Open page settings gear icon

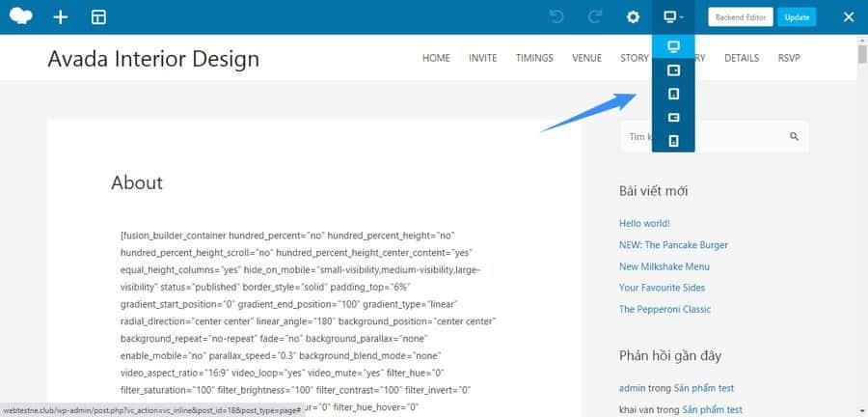point(633,17)
